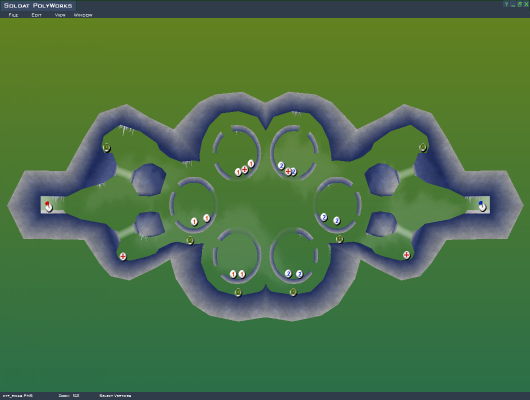Click the map file name in status bar
Screen dimensions: 530x400
pyautogui.click(x=18, y=395)
